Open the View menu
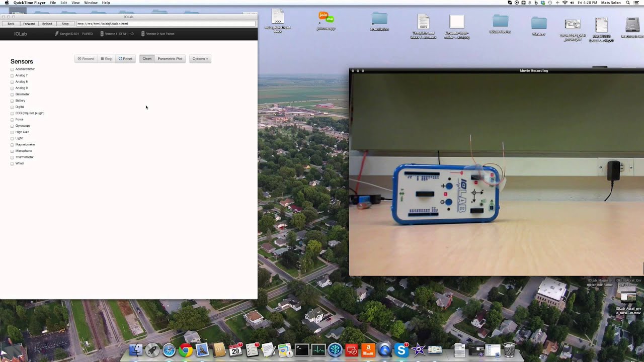Screen dimensions: 644x362 coord(75,3)
